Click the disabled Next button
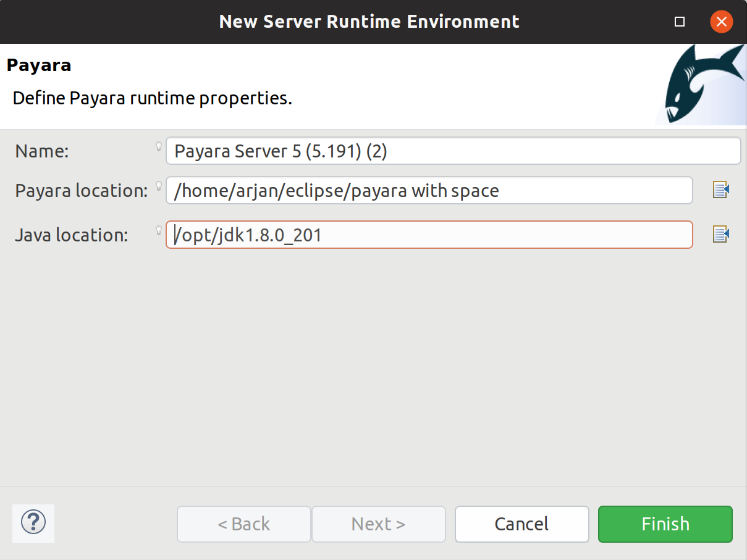The height and width of the screenshot is (560, 747). (378, 524)
